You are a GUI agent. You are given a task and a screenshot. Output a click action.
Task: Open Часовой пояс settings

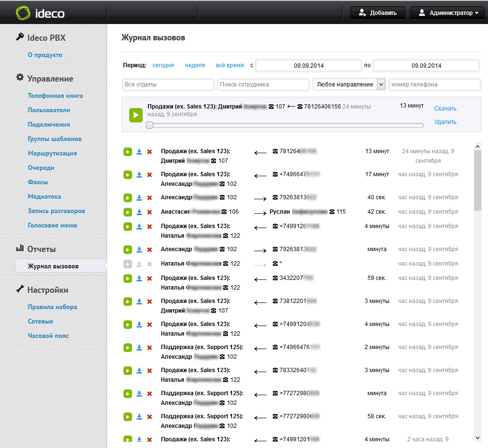click(x=48, y=336)
